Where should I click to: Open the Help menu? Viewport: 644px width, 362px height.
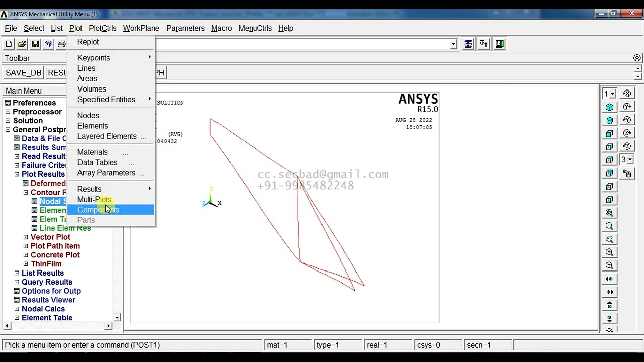tap(286, 28)
